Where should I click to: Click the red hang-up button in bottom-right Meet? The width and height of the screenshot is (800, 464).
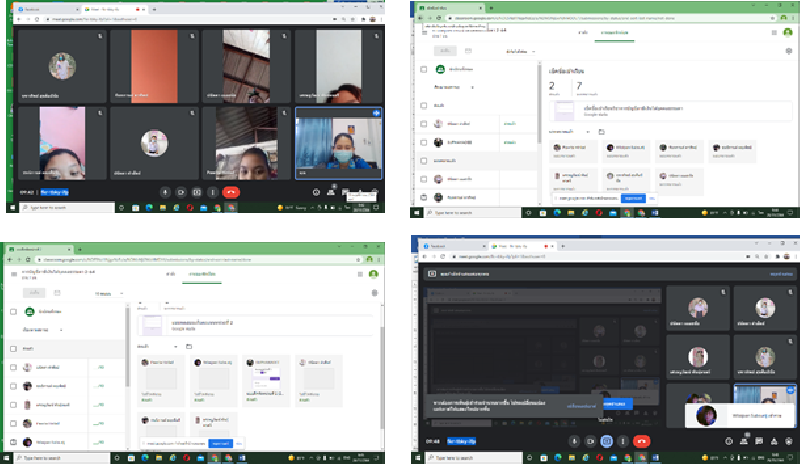tap(640, 441)
